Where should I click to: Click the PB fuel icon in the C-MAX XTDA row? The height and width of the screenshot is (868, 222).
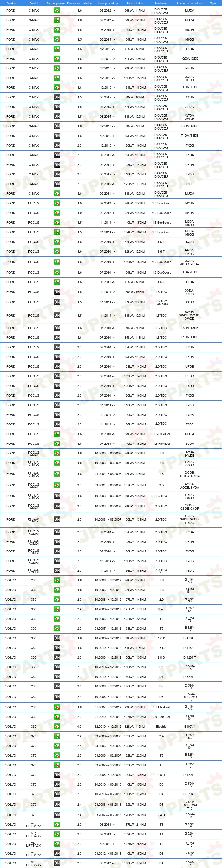tap(57, 49)
